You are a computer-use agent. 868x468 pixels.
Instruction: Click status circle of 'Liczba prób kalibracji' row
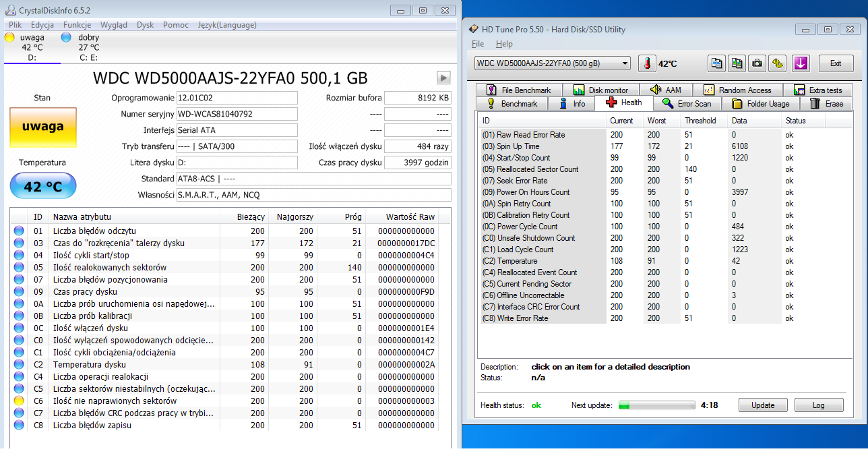[x=19, y=316]
